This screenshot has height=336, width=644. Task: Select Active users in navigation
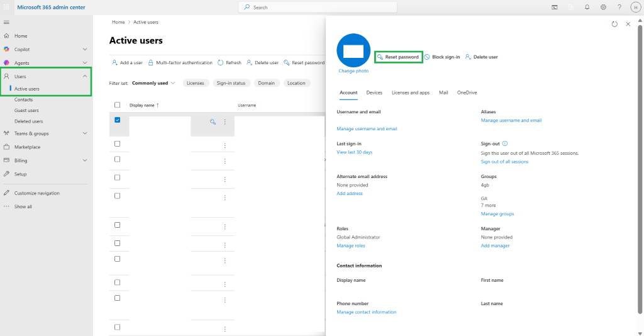click(x=26, y=89)
